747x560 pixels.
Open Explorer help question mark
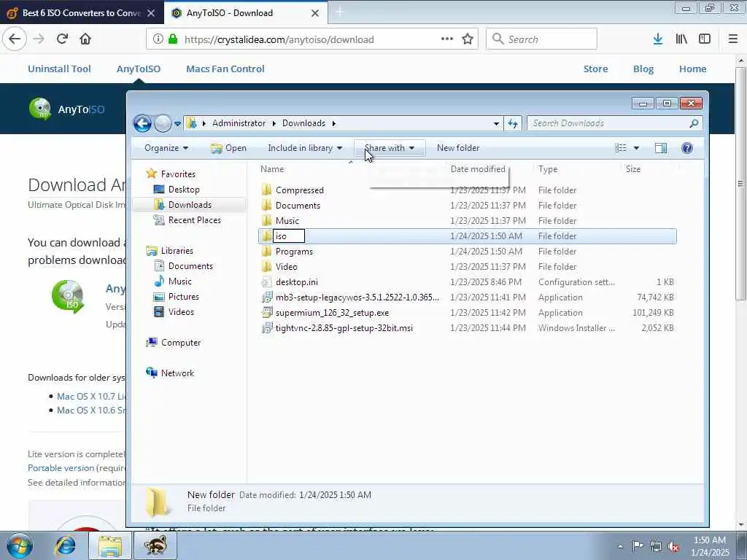coord(687,148)
